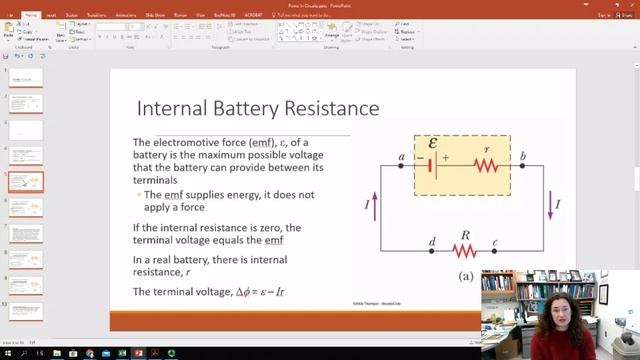Save the presentation from quick access toolbar
The height and width of the screenshot is (360, 640).
[5, 56]
